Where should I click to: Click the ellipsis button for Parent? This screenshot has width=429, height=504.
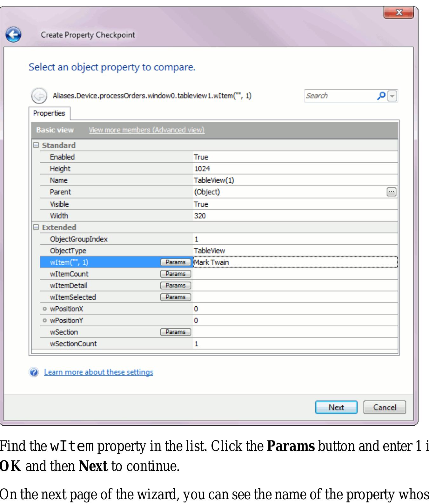click(x=392, y=192)
